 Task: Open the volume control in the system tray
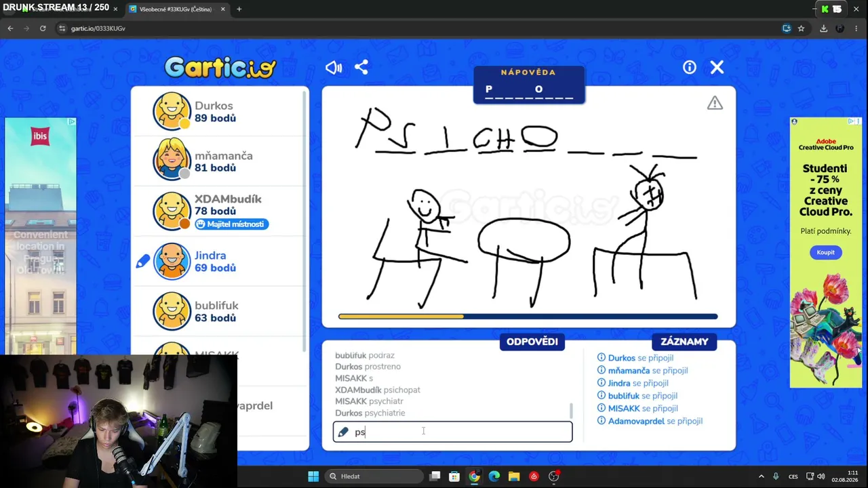(x=821, y=476)
